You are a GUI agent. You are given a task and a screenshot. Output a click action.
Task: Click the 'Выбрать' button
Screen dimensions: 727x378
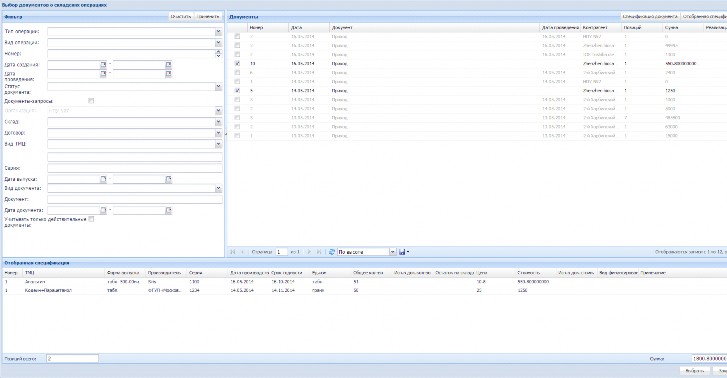695,371
